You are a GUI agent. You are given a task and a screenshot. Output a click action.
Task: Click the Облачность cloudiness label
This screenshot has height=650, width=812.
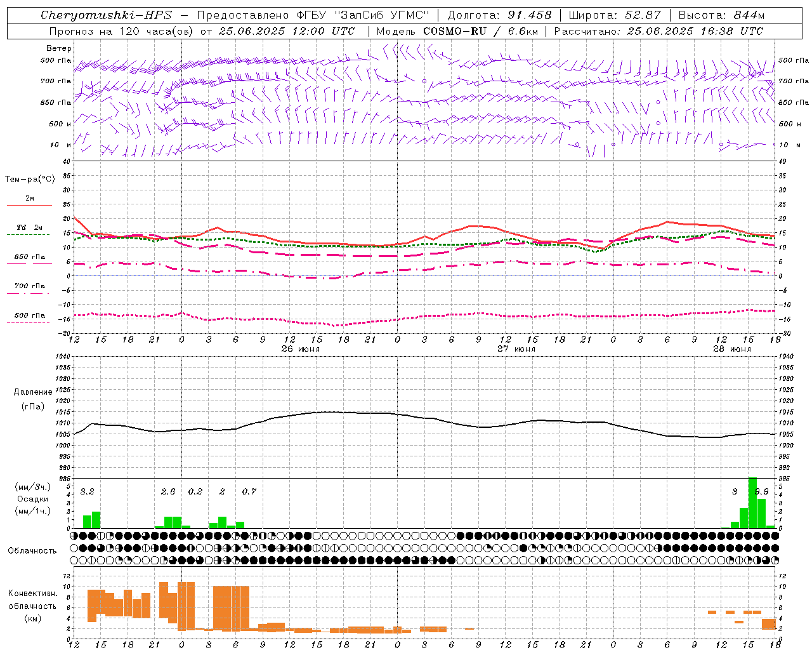point(32,551)
